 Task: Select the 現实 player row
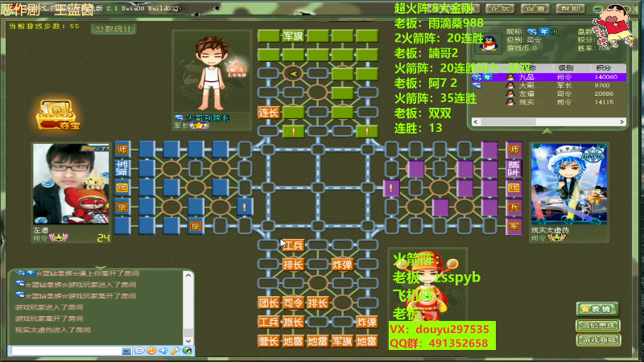pyautogui.click(x=549, y=102)
